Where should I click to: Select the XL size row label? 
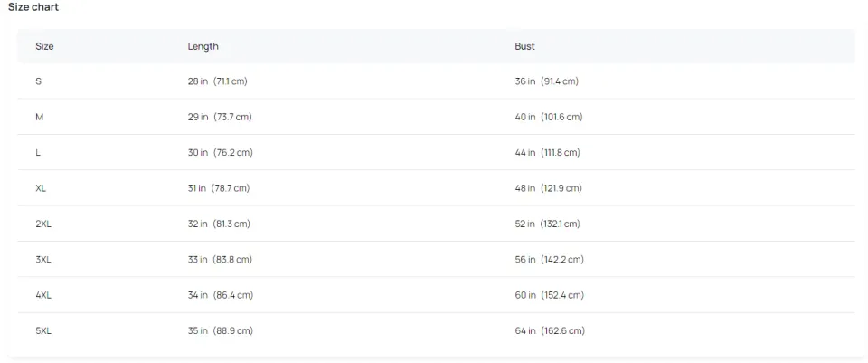tap(41, 188)
